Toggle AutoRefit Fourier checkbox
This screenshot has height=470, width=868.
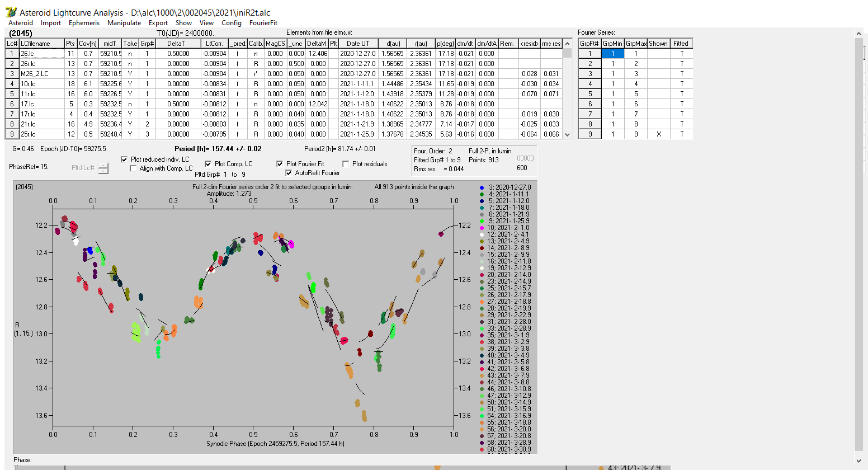click(x=289, y=173)
